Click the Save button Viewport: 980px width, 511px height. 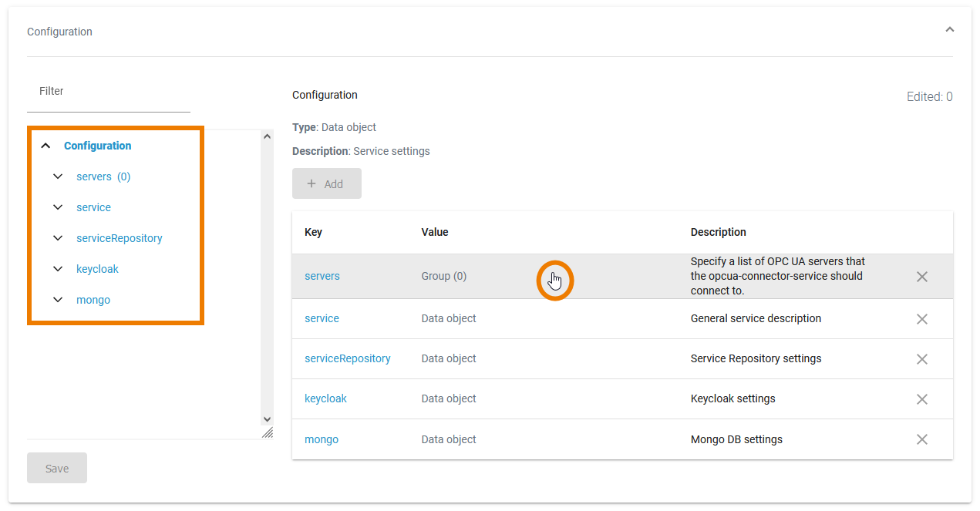[56, 467]
